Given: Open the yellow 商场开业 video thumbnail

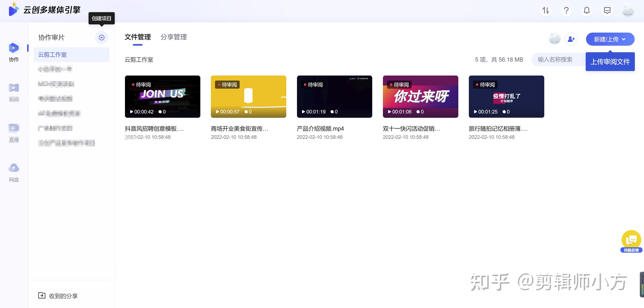Looking at the screenshot, I should tap(248, 97).
